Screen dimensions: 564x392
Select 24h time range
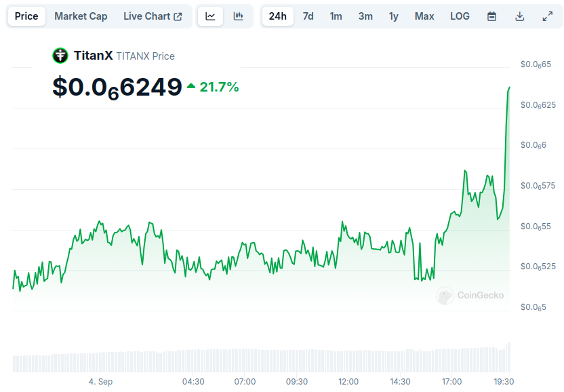coord(278,16)
